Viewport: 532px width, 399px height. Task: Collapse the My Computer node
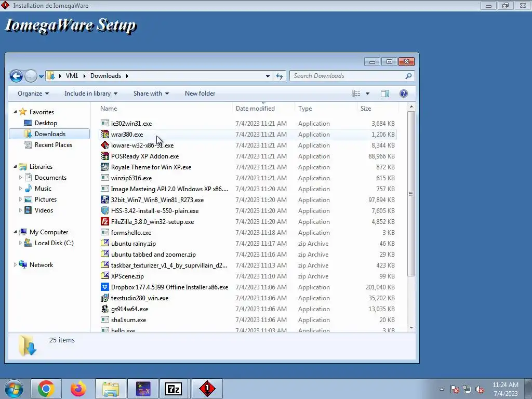click(15, 232)
